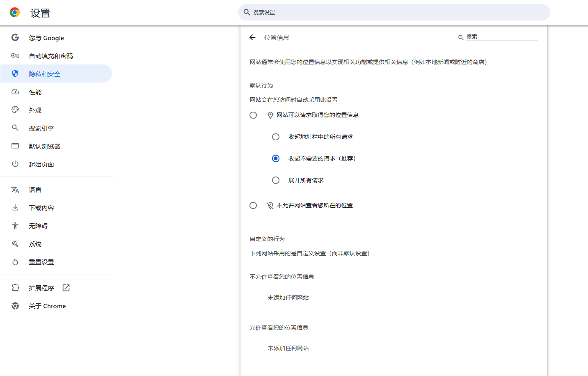Click the speedometer icon for 性能
This screenshot has width=588, height=376.
pyautogui.click(x=15, y=92)
